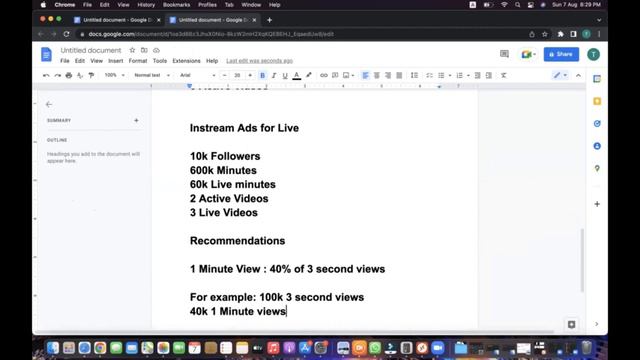
Task: Set justified text alignment
Action: coord(399,75)
